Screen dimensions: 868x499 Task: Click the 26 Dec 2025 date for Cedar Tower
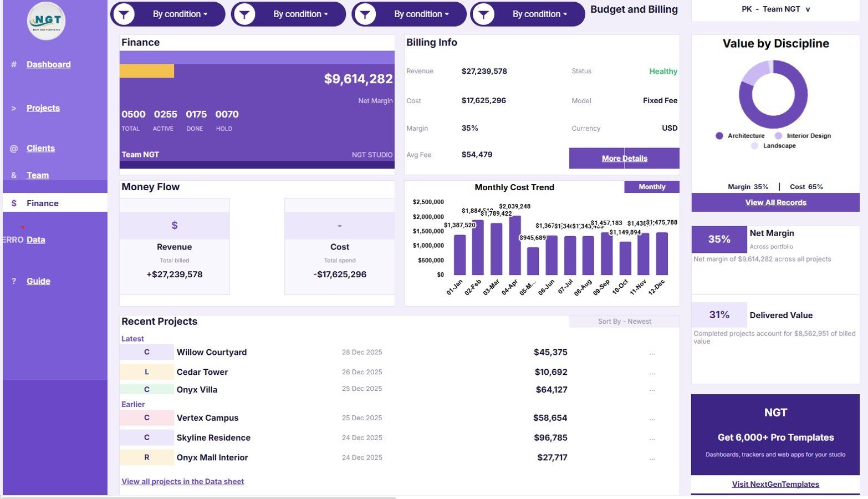[362, 372]
